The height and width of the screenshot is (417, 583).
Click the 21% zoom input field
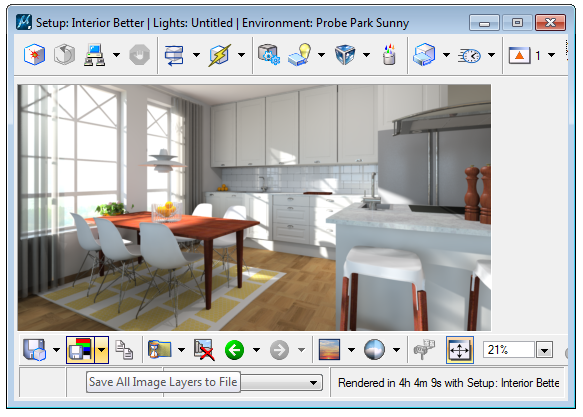[509, 350]
